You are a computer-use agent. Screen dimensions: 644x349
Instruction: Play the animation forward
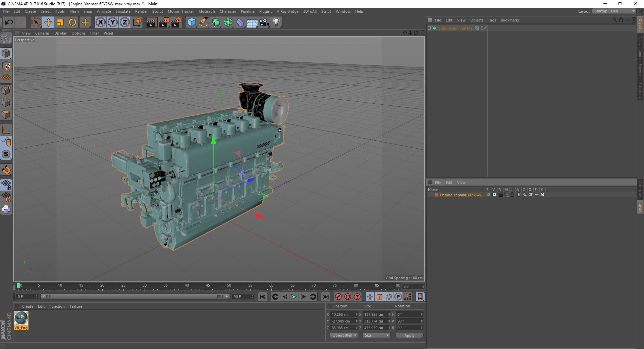pos(294,297)
